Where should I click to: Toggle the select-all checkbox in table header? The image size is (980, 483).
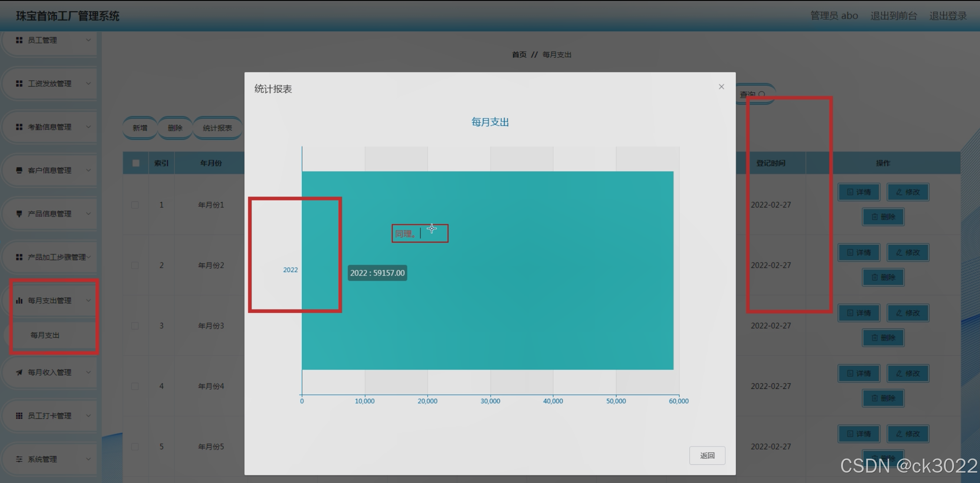pyautogui.click(x=136, y=163)
